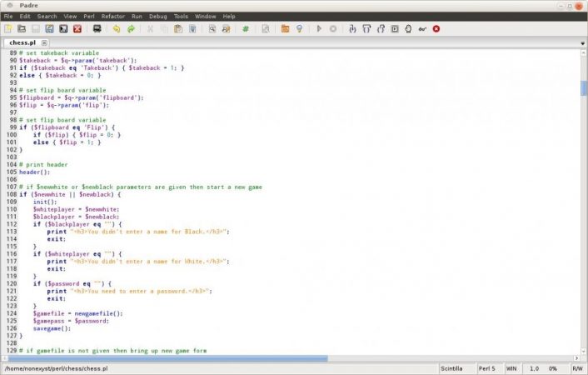Image resolution: width=588 pixels, height=375 pixels.
Task: Run the script with the play icon
Action: (319, 28)
